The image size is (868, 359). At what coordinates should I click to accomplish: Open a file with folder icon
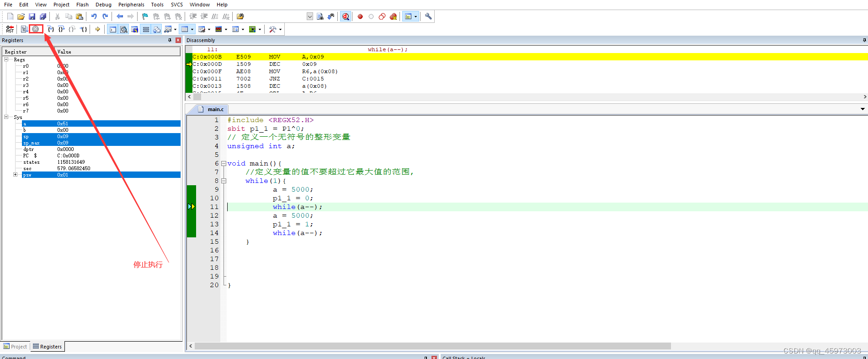tap(21, 16)
